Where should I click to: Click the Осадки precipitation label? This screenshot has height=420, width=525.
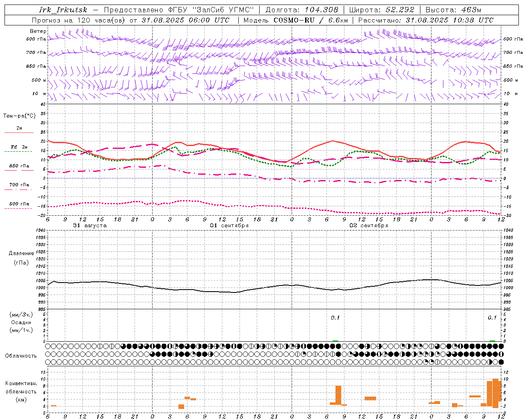(x=21, y=322)
